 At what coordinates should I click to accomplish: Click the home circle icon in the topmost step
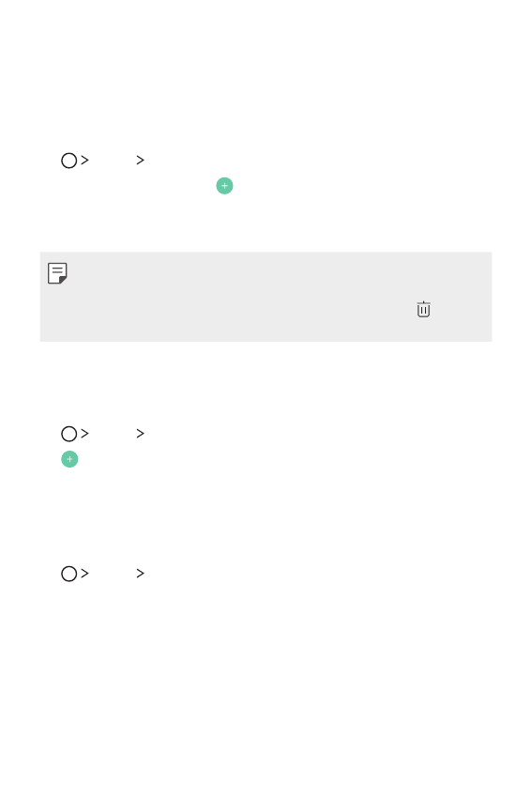[68, 161]
